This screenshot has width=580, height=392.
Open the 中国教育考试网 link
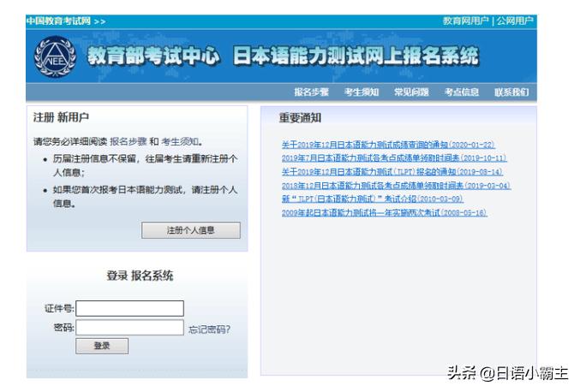58,21
